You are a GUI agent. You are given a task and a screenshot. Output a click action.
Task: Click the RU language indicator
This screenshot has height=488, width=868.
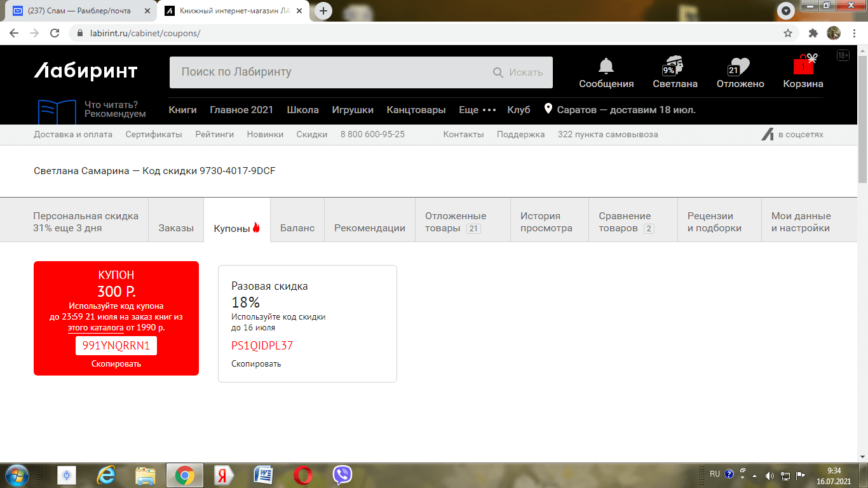point(715,474)
